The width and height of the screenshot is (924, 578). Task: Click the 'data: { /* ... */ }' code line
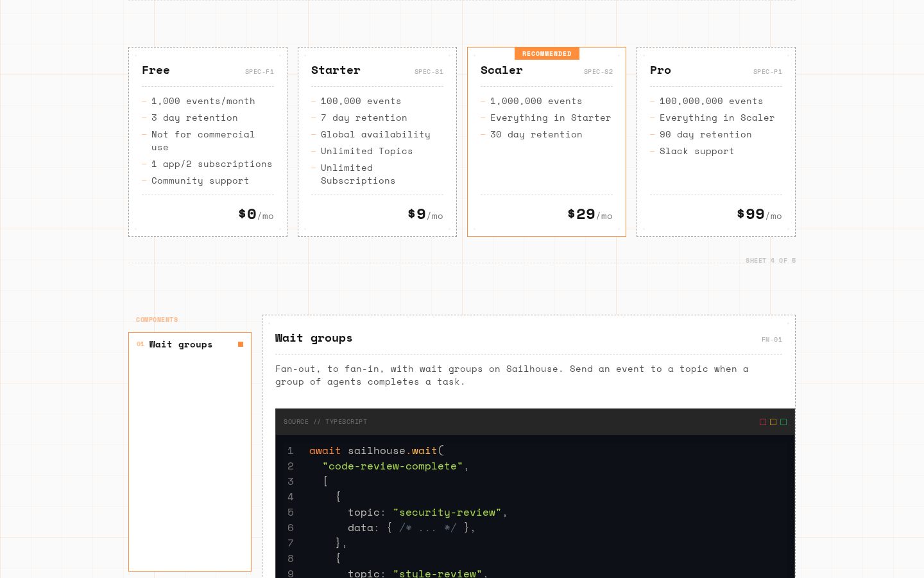411,528
